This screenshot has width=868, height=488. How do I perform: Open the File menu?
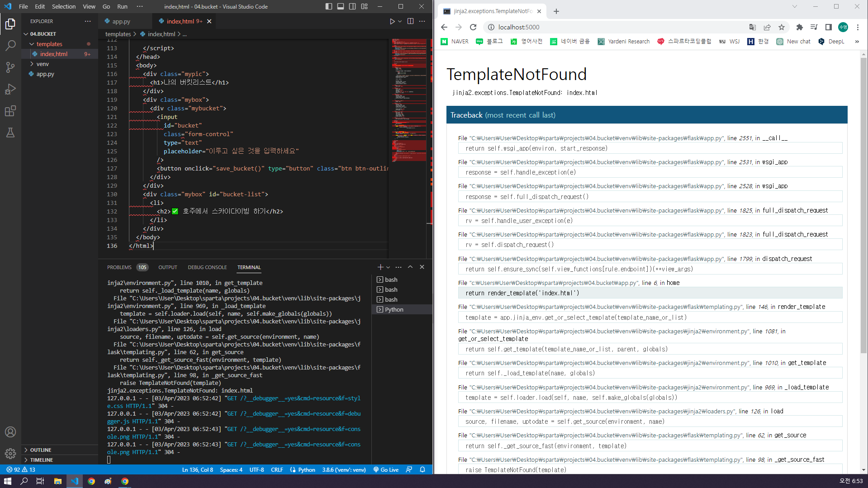pos(24,6)
